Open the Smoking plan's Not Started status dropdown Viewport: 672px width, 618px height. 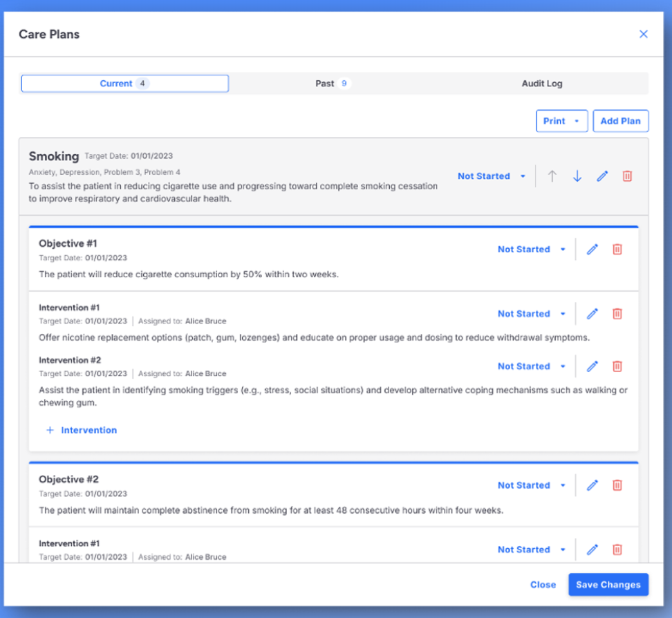(x=492, y=176)
